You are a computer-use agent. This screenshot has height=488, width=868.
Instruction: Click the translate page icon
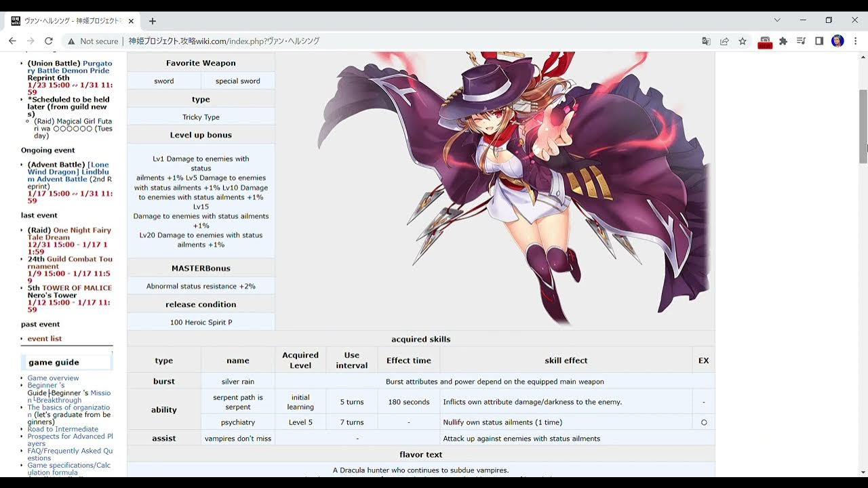(706, 41)
